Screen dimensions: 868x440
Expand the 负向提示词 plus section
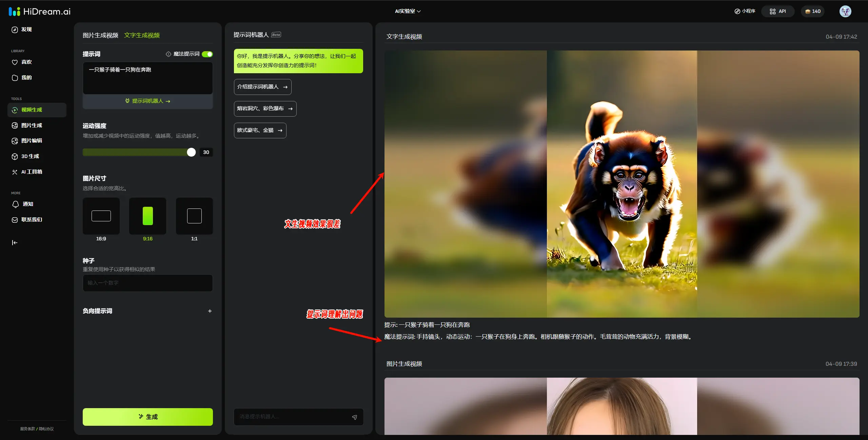coord(210,311)
